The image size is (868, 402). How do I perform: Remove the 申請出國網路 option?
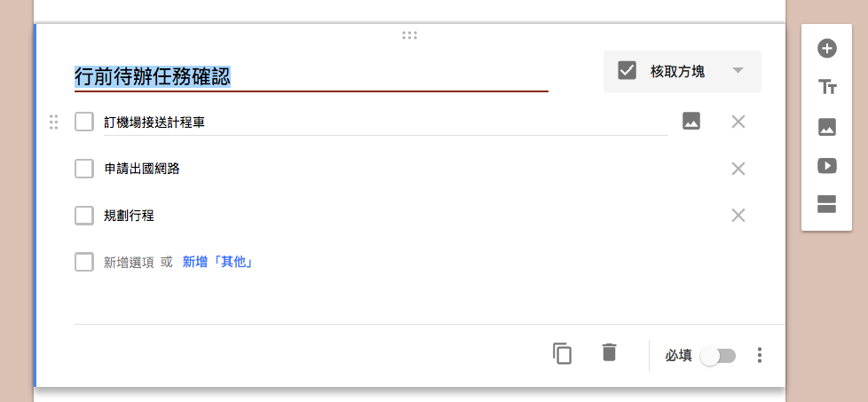pyautogui.click(x=738, y=169)
